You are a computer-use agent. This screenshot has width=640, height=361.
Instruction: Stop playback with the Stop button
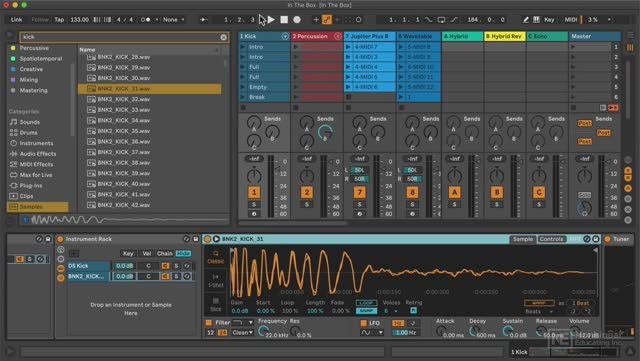pos(284,19)
